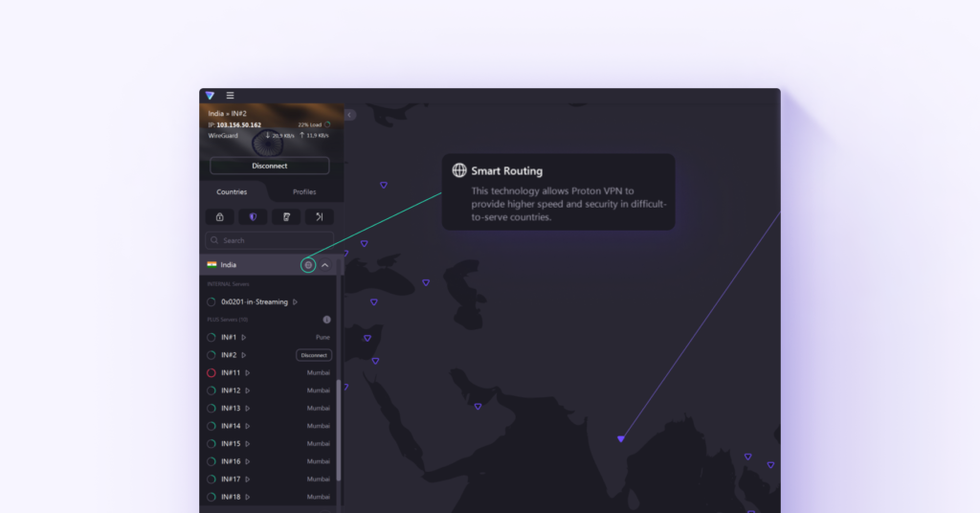Click load indicator circle for IN#2
The width and height of the screenshot is (980, 513).
(212, 355)
